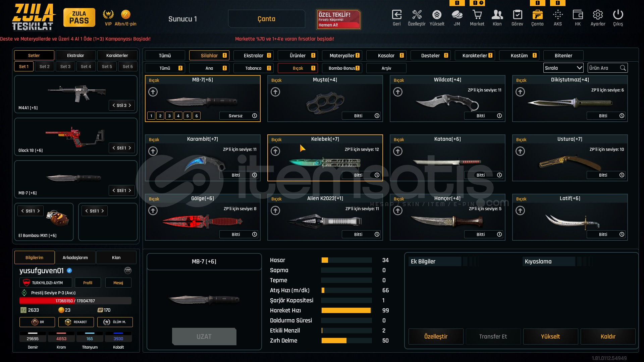This screenshot has width=644, height=362.
Task: Click clock icon on Kelebek[+7] card
Action: point(377,175)
